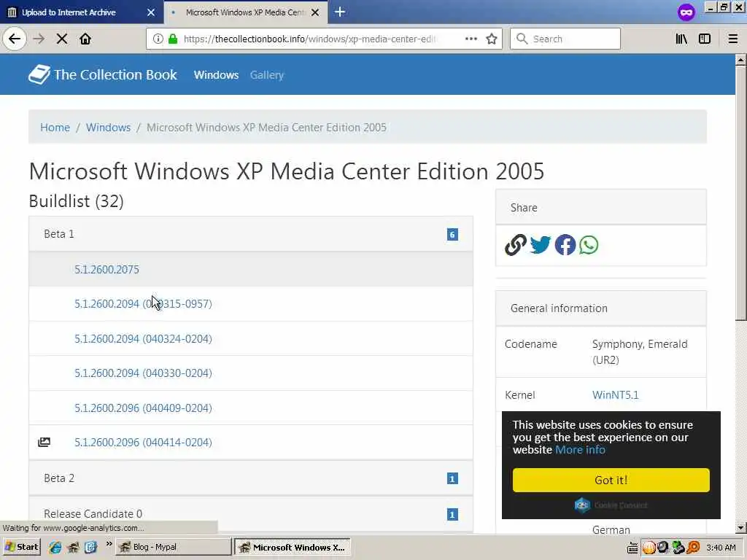Bookmark this page with the star icon

pos(492,39)
